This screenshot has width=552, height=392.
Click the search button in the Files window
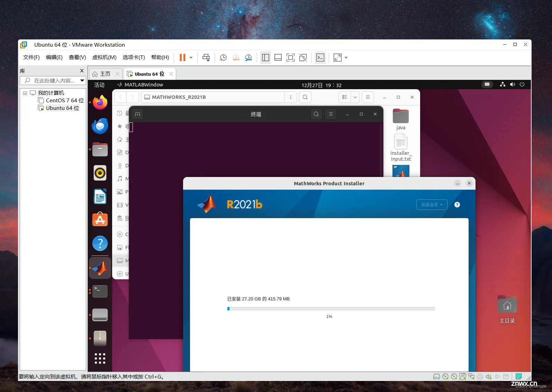point(305,97)
